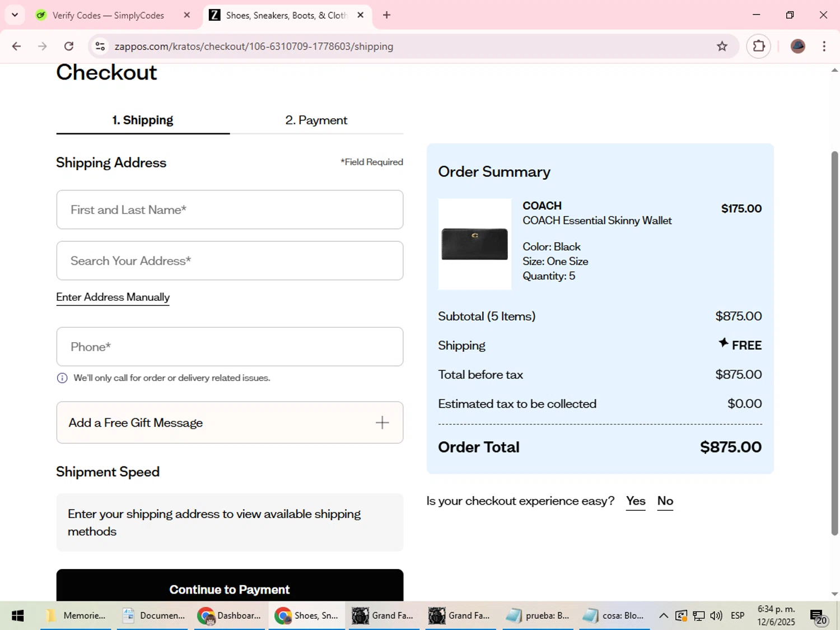840x630 pixels.
Task: Go to the 2. Payment checkout step
Action: tap(316, 120)
